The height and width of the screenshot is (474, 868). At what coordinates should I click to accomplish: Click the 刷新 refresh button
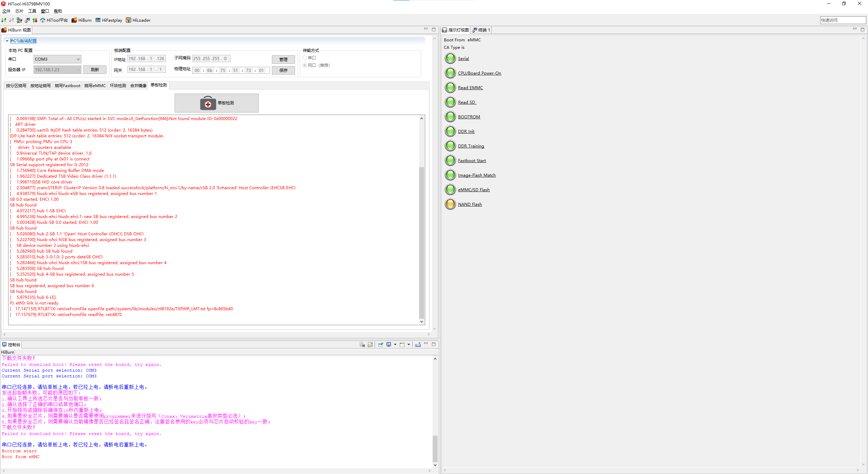coord(95,70)
